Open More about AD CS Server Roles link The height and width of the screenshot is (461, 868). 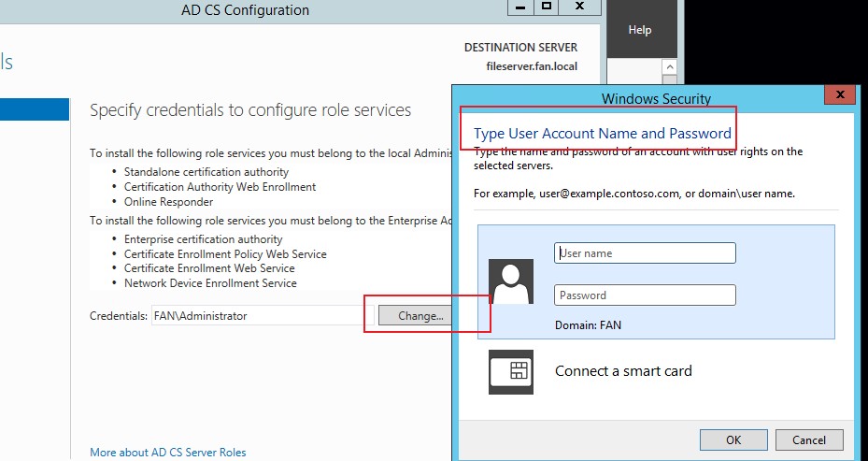pyautogui.click(x=168, y=453)
